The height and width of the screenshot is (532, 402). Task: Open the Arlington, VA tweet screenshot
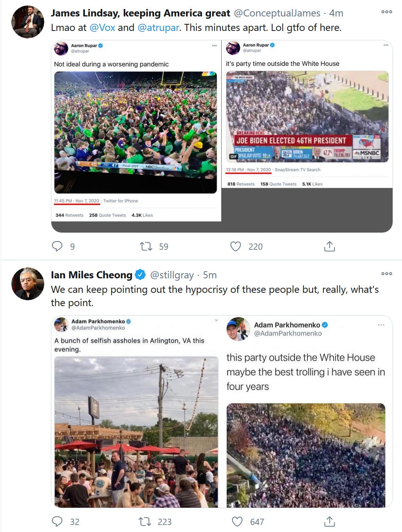pos(136,412)
